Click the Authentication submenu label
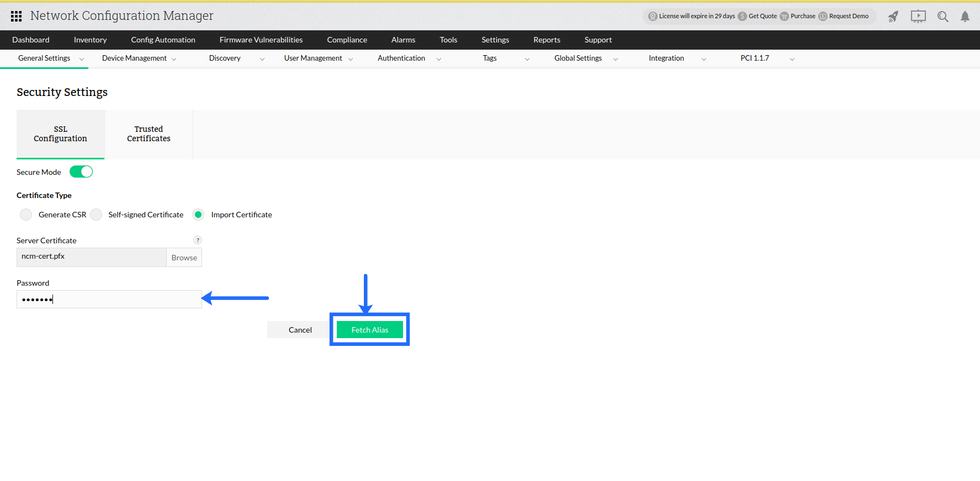This screenshot has width=980, height=481. [401, 58]
